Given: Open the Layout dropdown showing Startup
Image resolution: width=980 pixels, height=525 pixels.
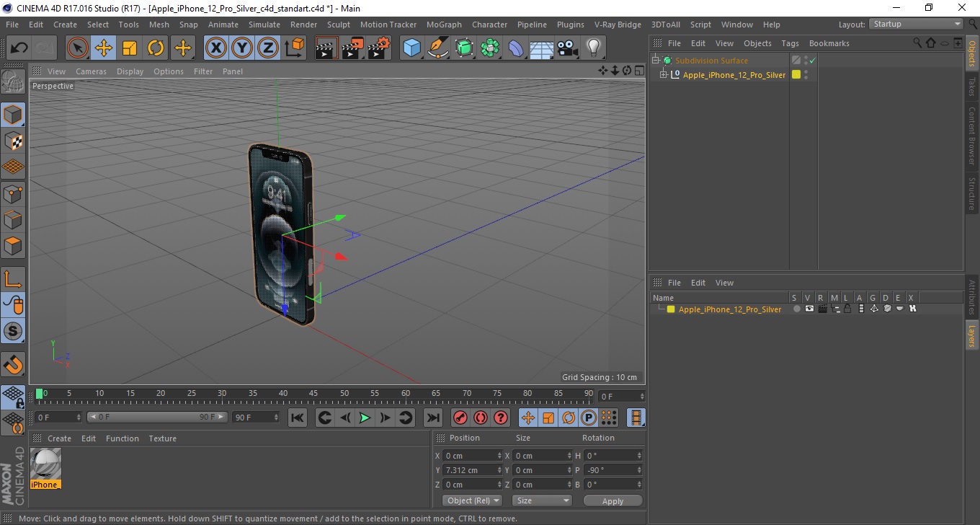Looking at the screenshot, I should (917, 24).
